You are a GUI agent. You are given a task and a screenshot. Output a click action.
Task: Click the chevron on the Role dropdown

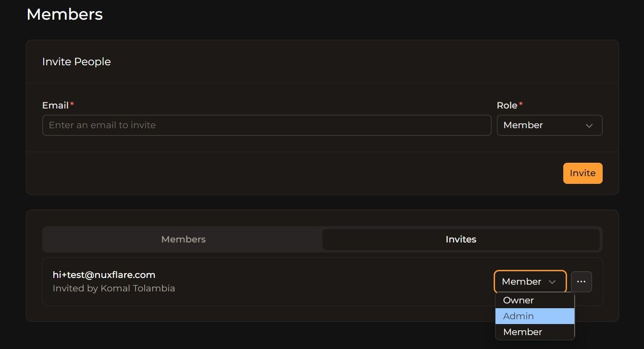[x=589, y=125]
